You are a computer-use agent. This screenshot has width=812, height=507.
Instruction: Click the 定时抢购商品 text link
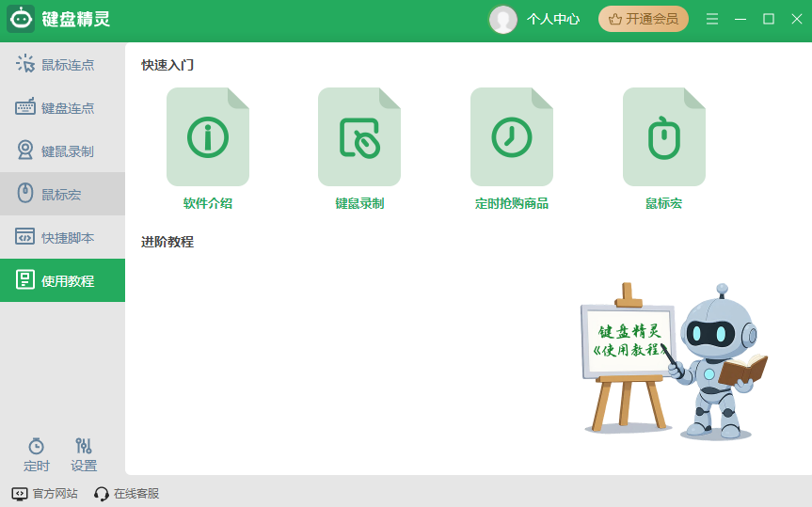(x=512, y=203)
